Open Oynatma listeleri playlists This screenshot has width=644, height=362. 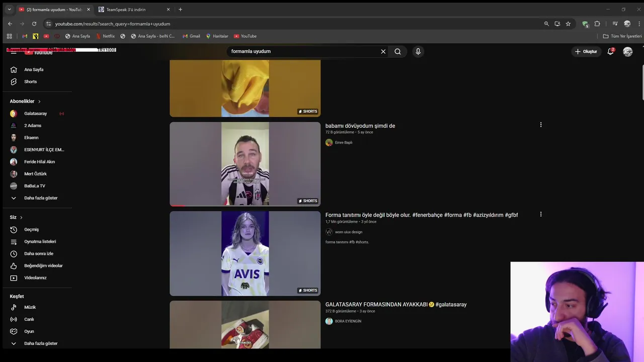pos(40,242)
